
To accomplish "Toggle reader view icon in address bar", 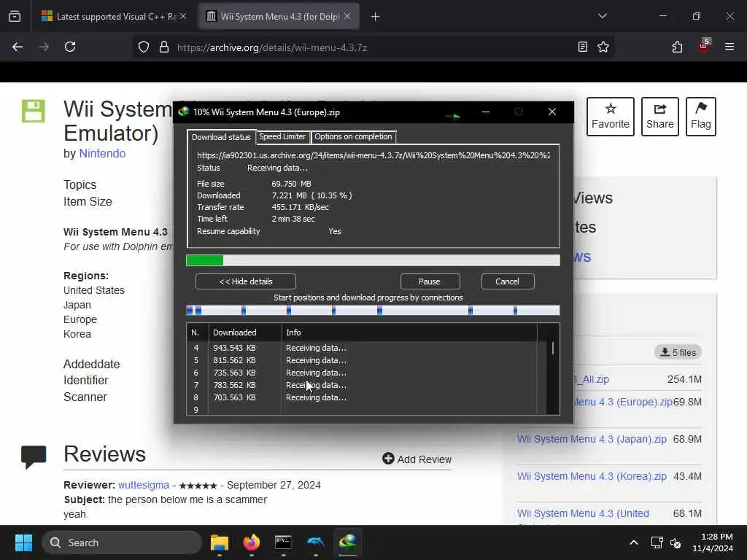I will click(583, 47).
